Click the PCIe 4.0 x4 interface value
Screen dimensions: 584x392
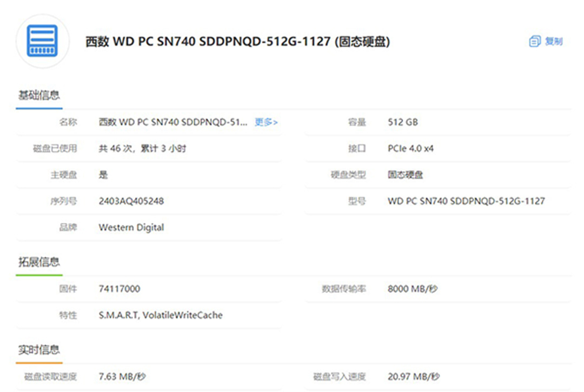[x=410, y=148]
